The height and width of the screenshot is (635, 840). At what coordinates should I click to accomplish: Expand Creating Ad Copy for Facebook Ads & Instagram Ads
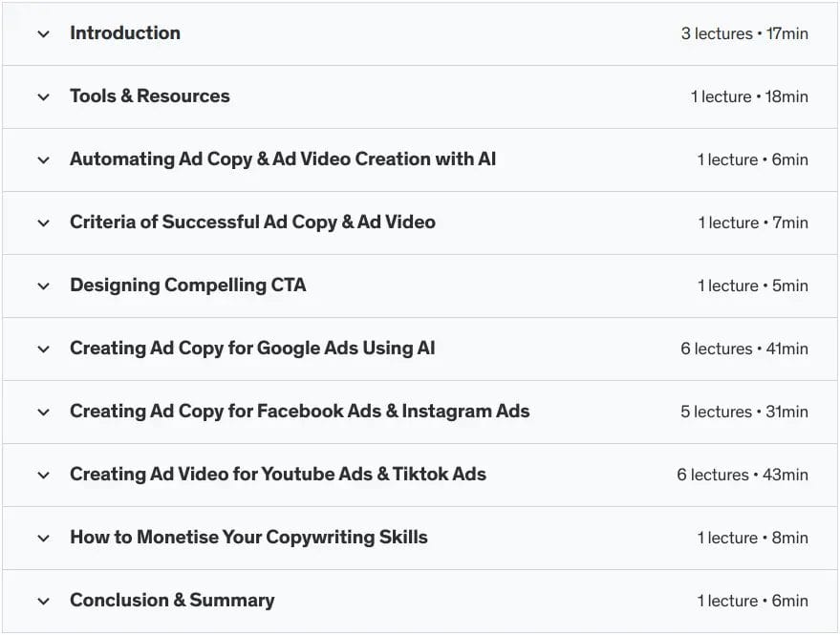click(x=43, y=412)
